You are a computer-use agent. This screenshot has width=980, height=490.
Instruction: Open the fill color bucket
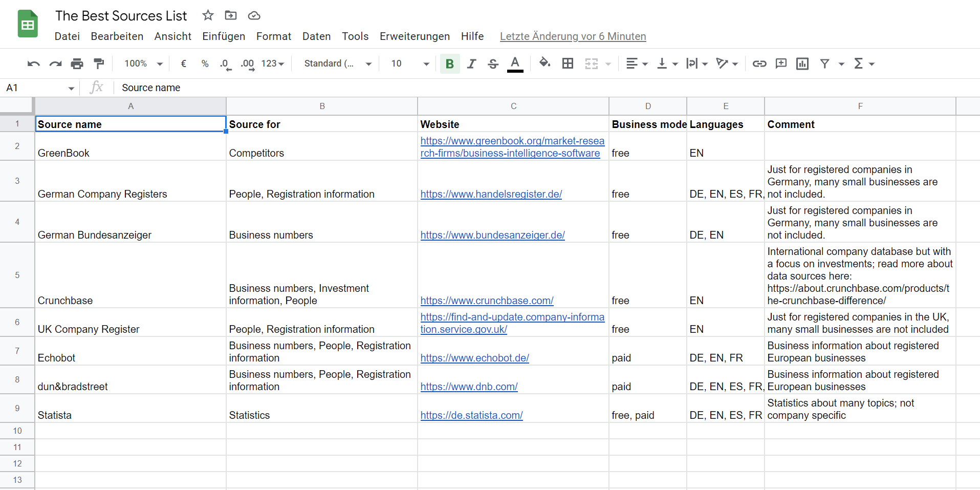tap(545, 63)
